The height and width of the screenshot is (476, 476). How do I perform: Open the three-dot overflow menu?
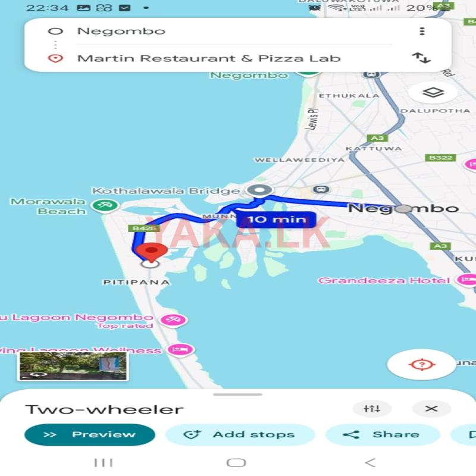coord(422,32)
